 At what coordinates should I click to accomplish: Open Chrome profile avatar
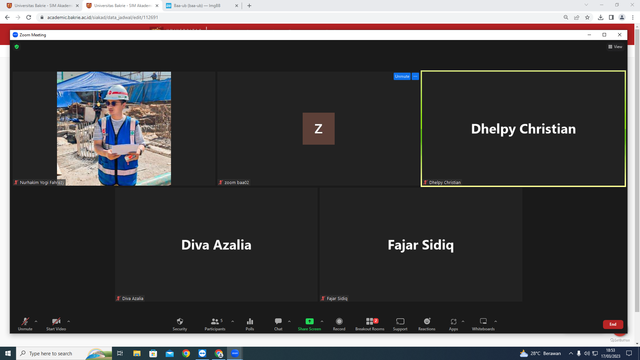[622, 18]
